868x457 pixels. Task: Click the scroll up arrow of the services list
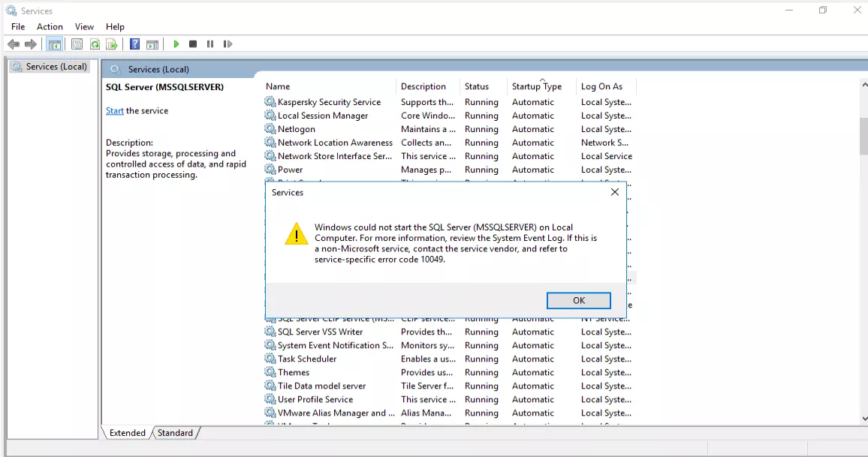coord(863,86)
